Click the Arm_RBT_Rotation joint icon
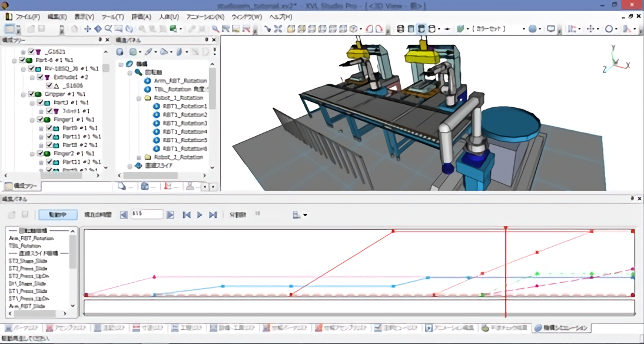The height and width of the screenshot is (344, 644). point(147,81)
